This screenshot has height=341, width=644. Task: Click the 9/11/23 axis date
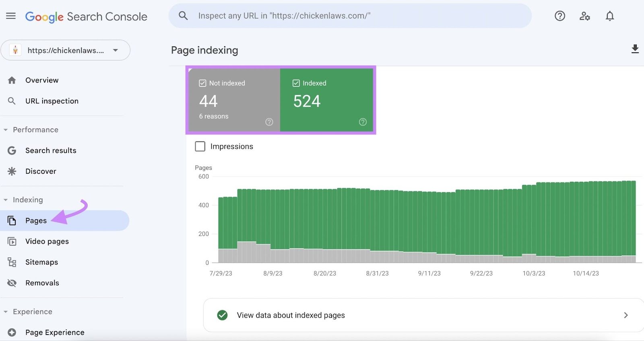tap(429, 273)
